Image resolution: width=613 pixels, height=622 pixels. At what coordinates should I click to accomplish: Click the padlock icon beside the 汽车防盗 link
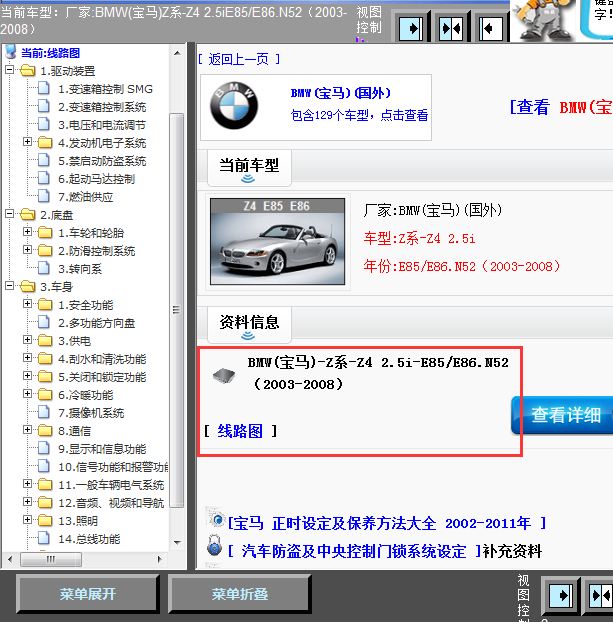[214, 545]
